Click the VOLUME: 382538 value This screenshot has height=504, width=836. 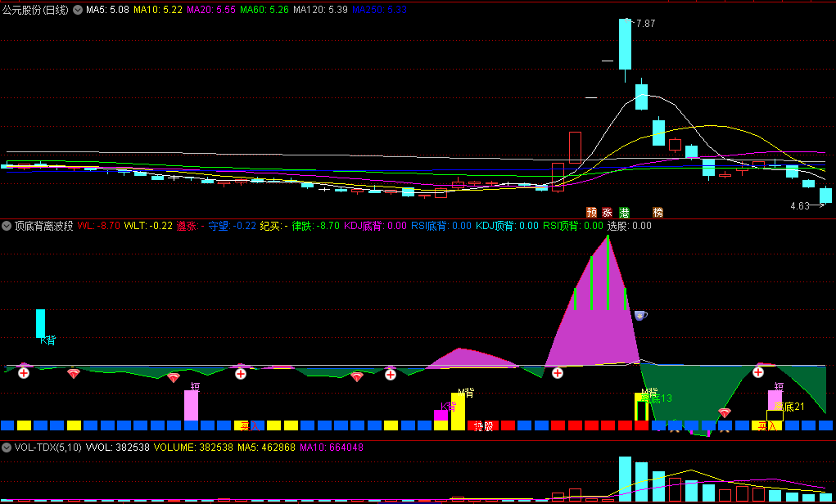[193, 448]
